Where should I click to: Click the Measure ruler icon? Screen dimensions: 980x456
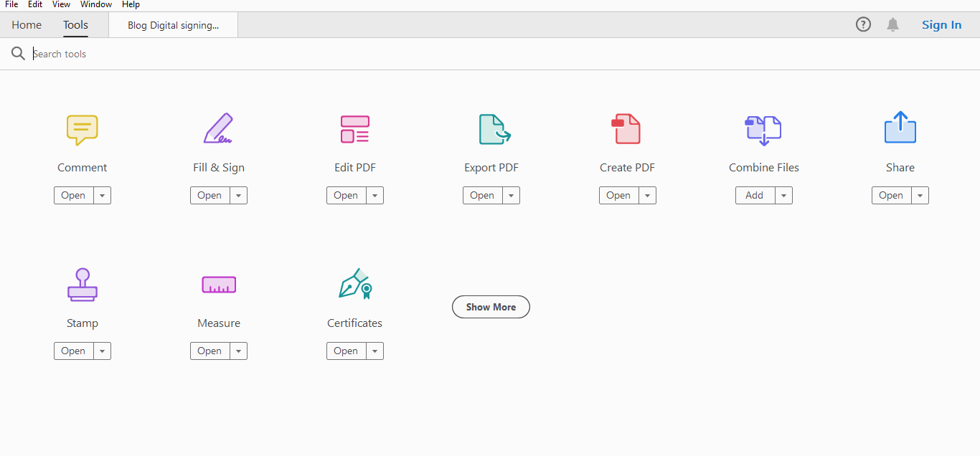[218, 285]
